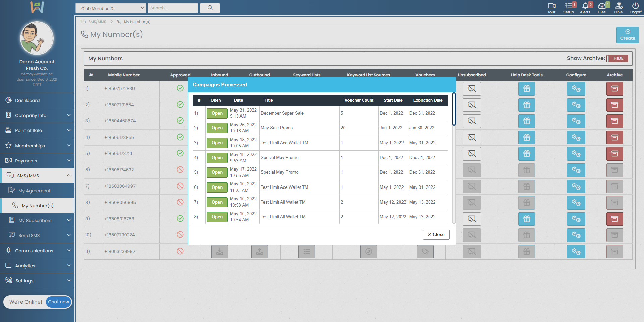This screenshot has height=322, width=644.
Task: Open Help Desk gift icon for row 1
Action: (x=527, y=89)
